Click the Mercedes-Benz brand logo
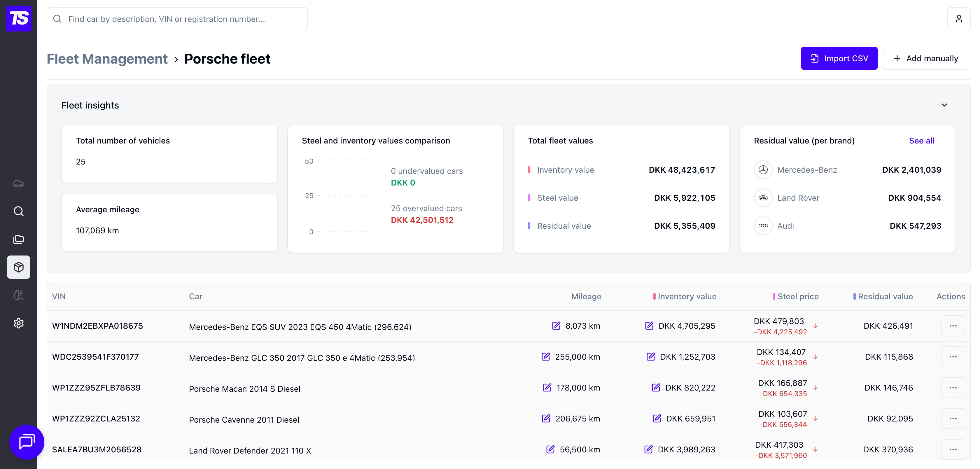Screen dimensions: 980x469 (763, 170)
